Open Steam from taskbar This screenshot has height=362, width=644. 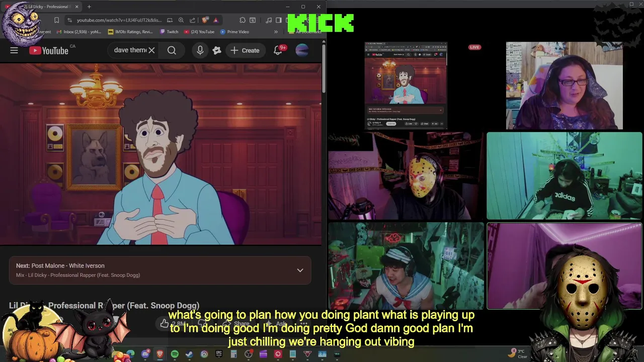click(x=189, y=354)
